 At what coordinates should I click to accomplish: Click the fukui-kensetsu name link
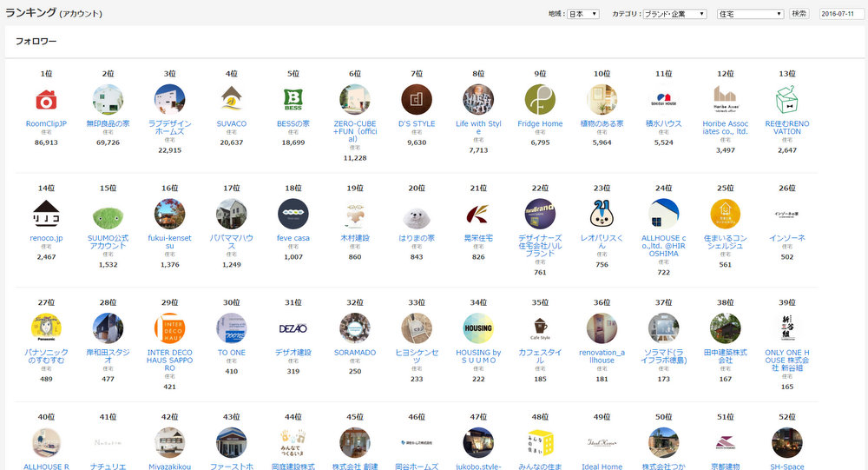point(170,242)
